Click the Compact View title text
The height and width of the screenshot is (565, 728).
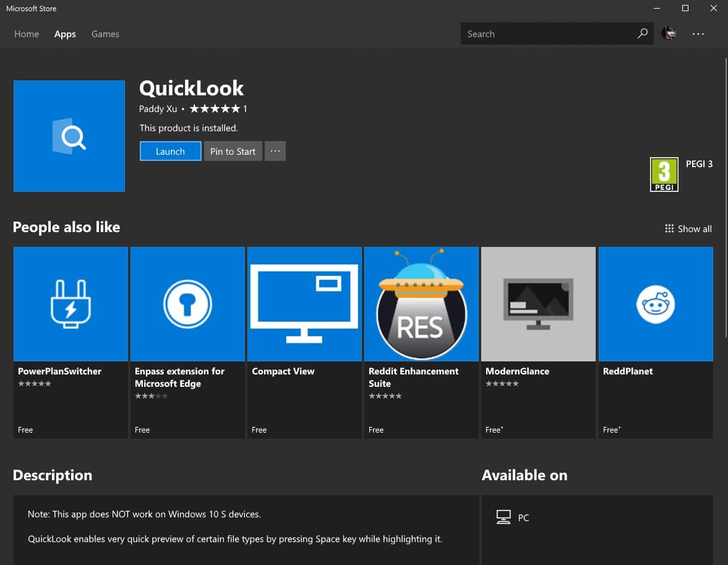pos(283,371)
